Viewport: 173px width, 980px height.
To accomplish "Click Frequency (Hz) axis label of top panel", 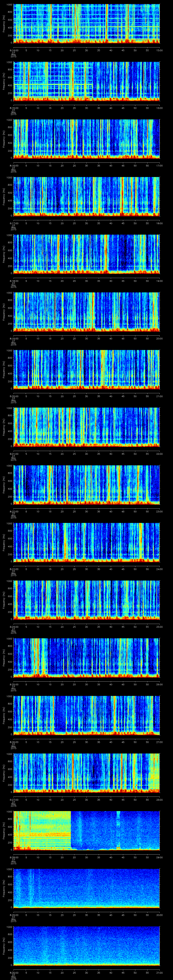I will (4, 23).
